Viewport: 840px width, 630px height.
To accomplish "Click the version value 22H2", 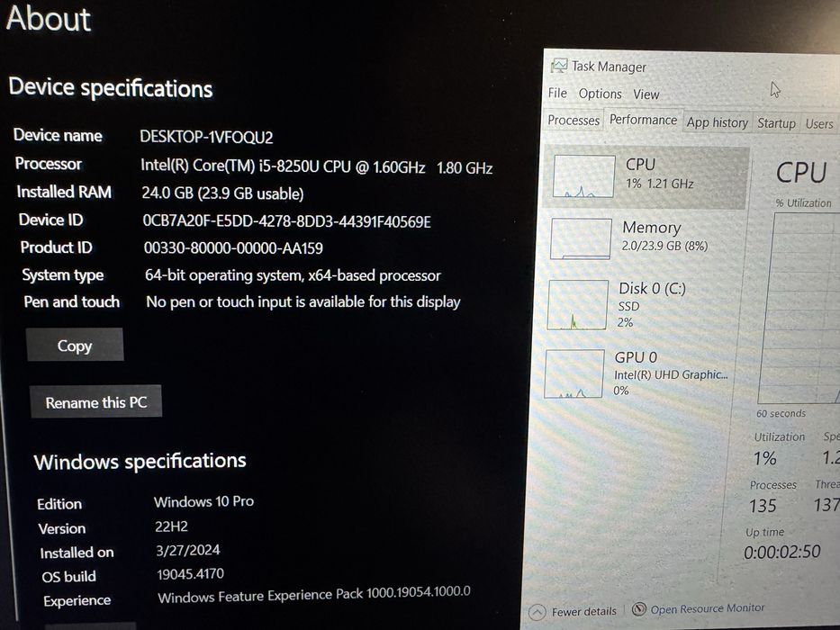I will (171, 526).
